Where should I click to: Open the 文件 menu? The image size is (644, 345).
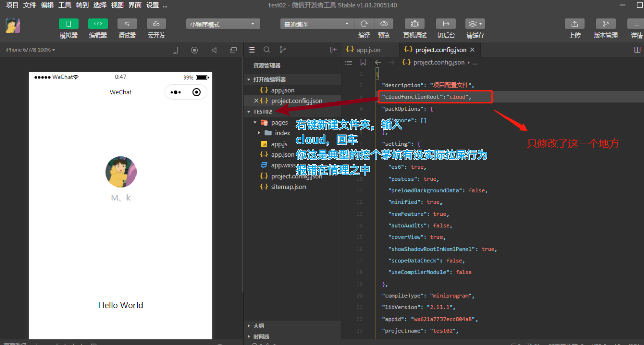30,5
